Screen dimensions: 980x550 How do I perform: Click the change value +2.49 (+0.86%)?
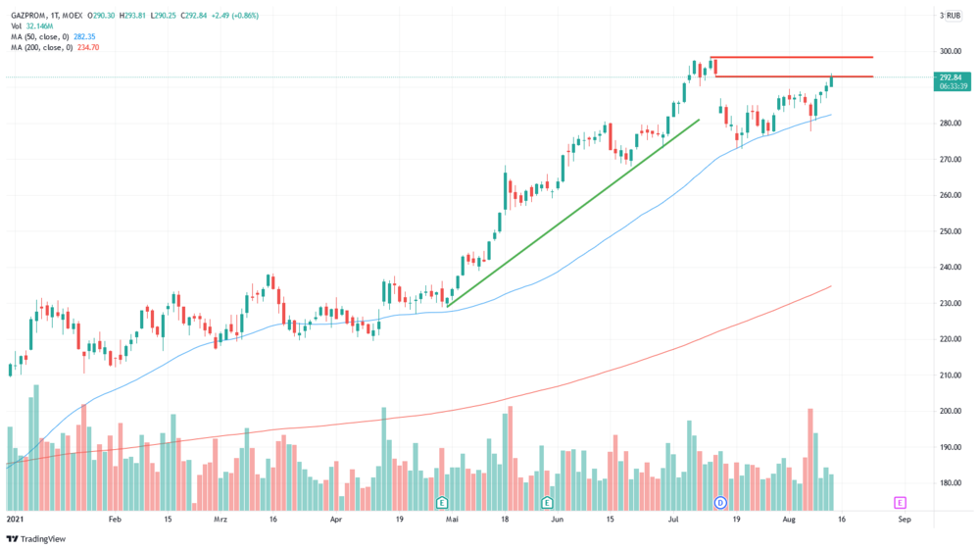[235, 16]
